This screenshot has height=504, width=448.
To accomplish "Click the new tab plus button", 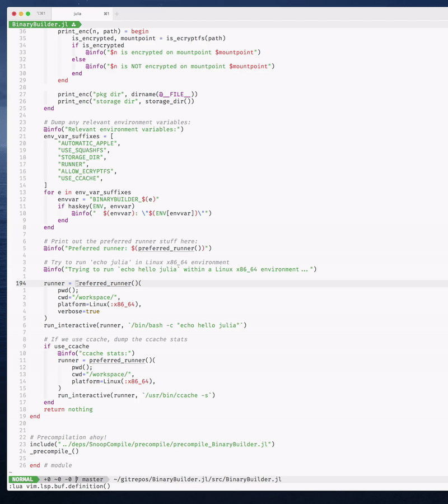I will tap(117, 13).
